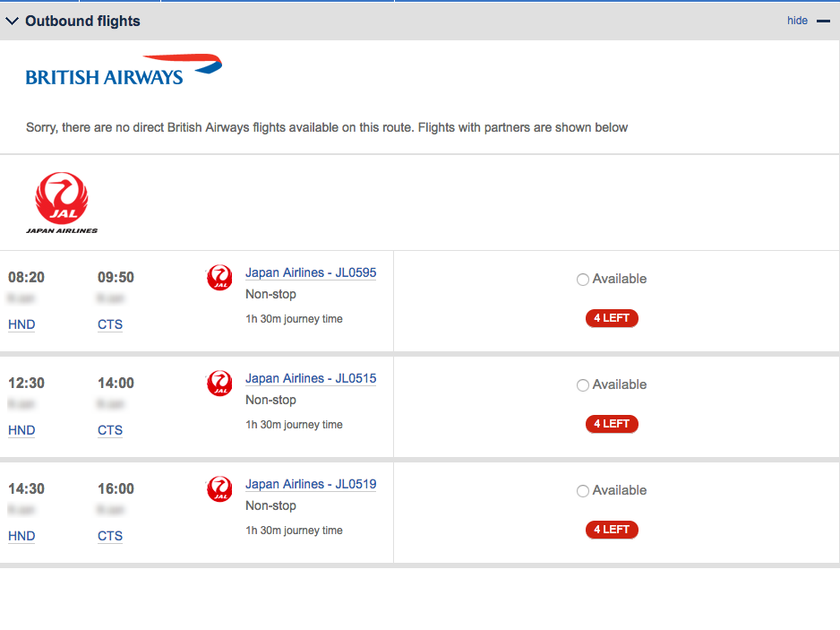Click the large Japan Airlines logo

[x=62, y=203]
